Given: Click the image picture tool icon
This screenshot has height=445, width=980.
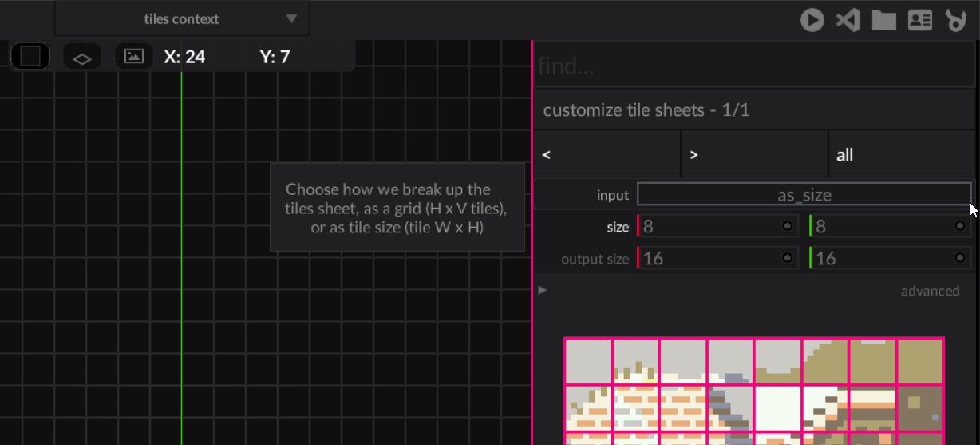Looking at the screenshot, I should [134, 57].
